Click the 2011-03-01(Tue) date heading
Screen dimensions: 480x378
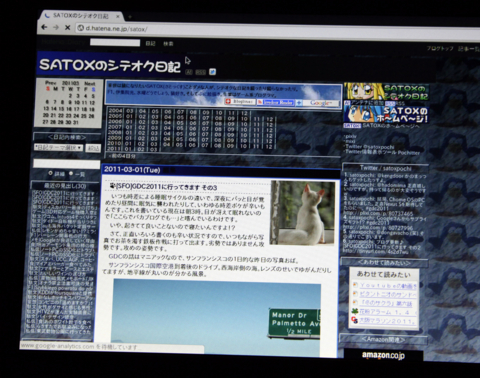[x=132, y=170]
